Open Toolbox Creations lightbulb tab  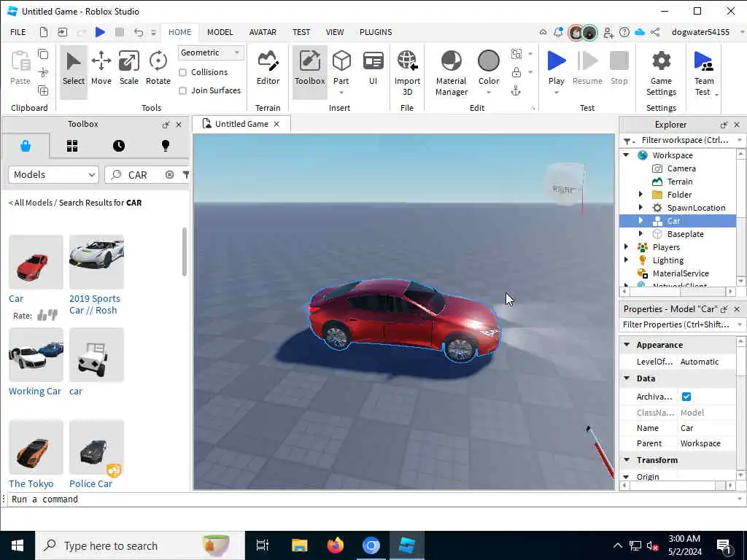coord(166,146)
